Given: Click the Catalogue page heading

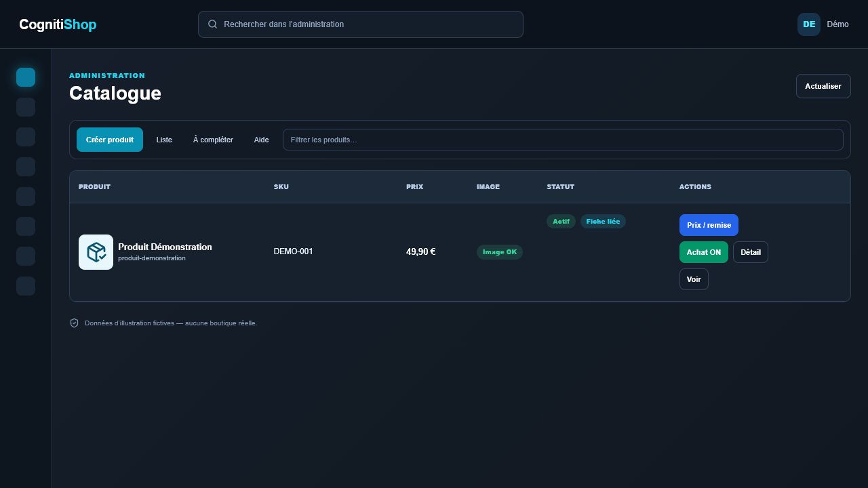Looking at the screenshot, I should pyautogui.click(x=115, y=93).
